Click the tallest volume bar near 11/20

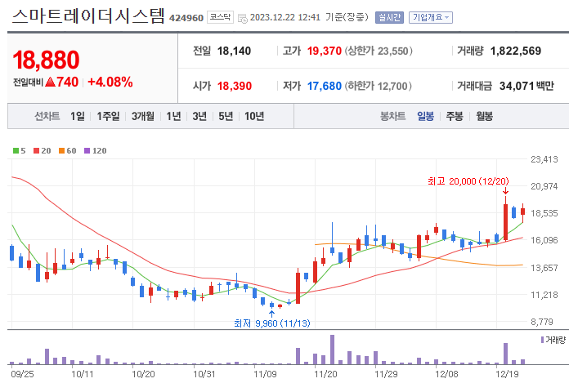click(332, 350)
